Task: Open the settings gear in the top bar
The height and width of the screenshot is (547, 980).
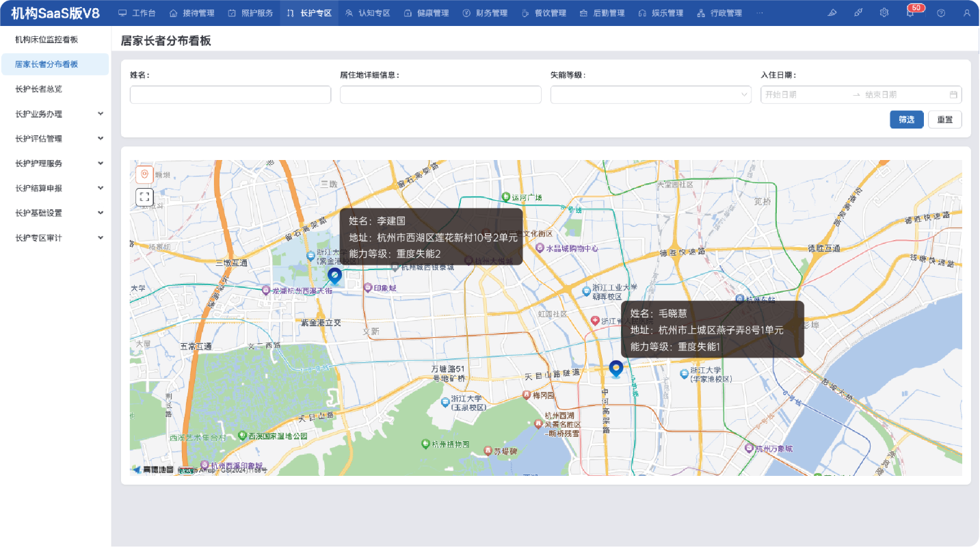Action: (x=884, y=12)
